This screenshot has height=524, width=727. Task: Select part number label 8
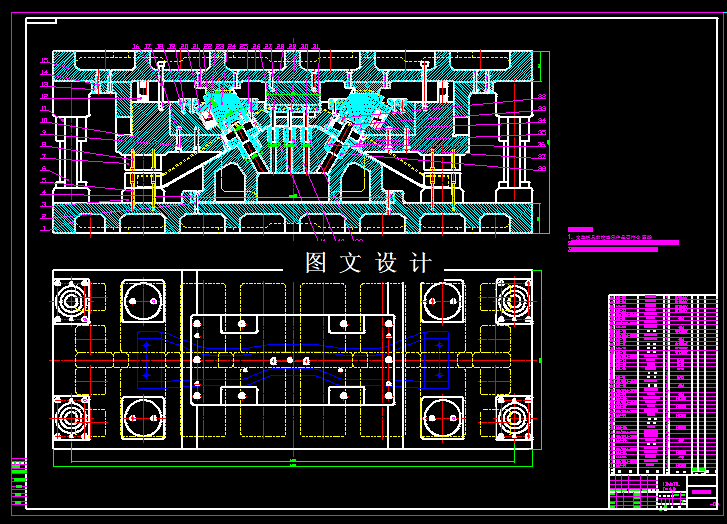[x=44, y=145]
